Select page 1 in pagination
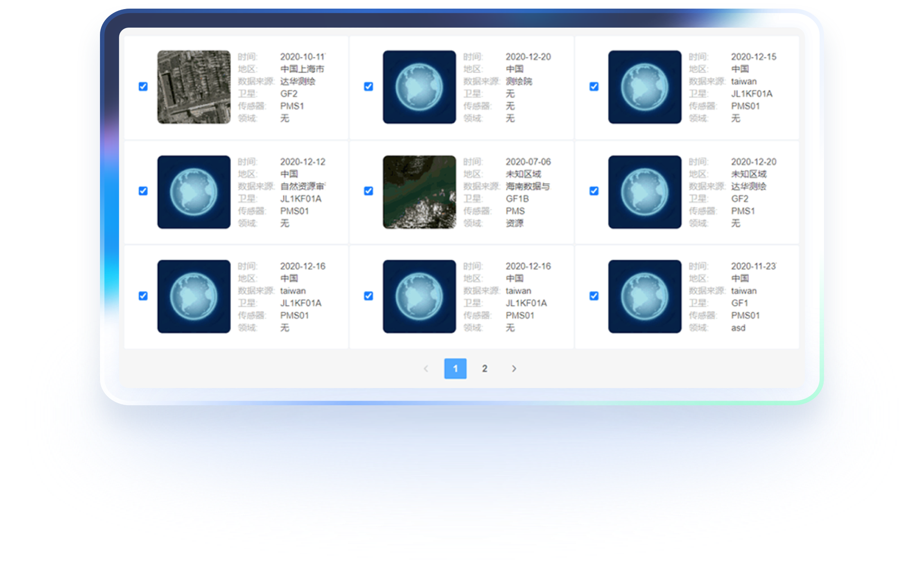This screenshot has width=924, height=576. click(455, 369)
